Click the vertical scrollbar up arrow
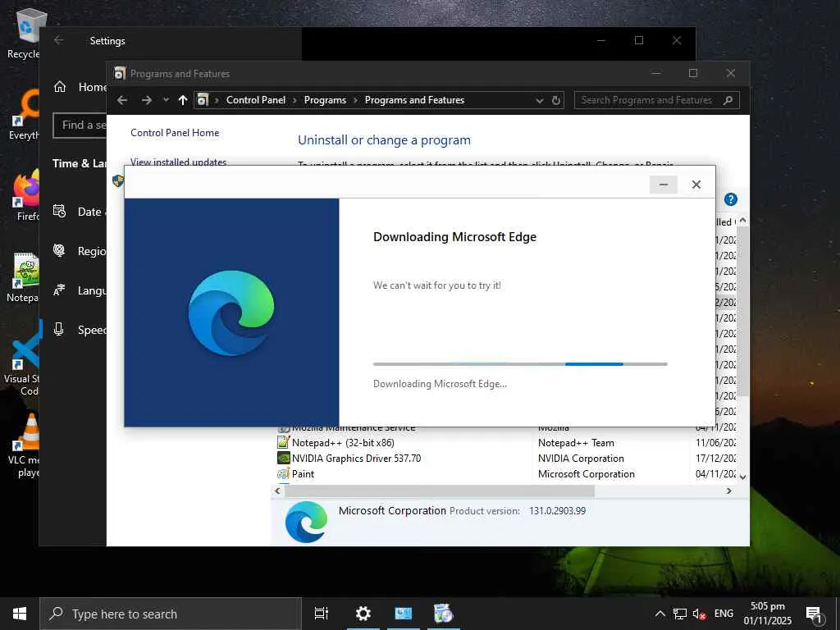The width and height of the screenshot is (840, 630). (742, 221)
